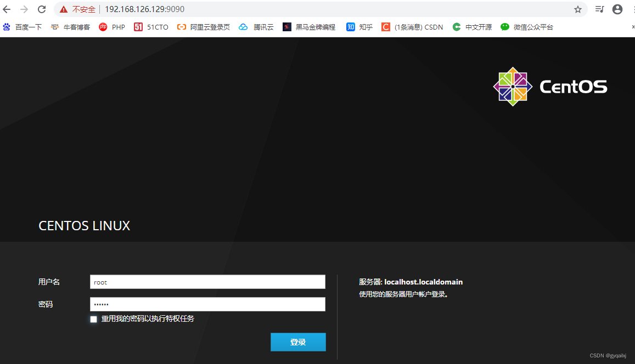Reload the page with the refresh icon

[42, 9]
